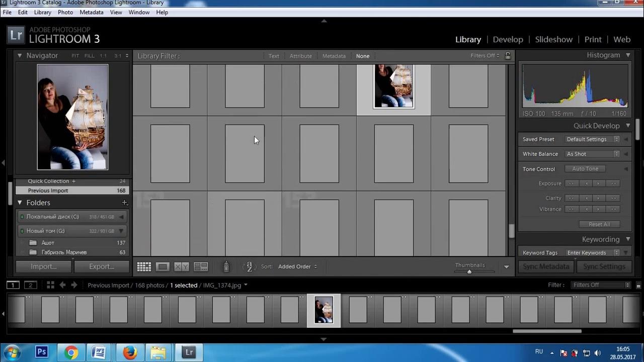Viewport: 644px width, 362px height.
Task: Click filmstrip grid shortcut icon
Action: 50,285
